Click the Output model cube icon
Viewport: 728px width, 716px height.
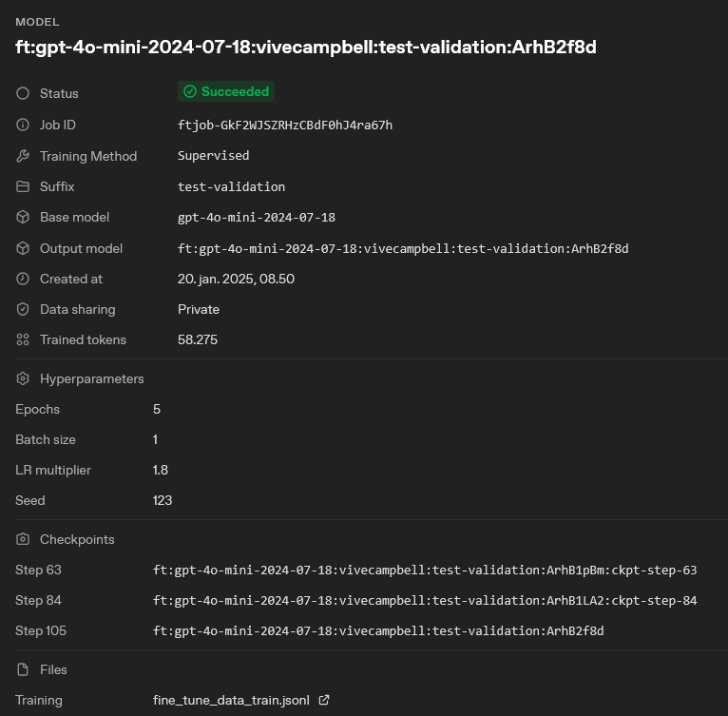[23, 248]
